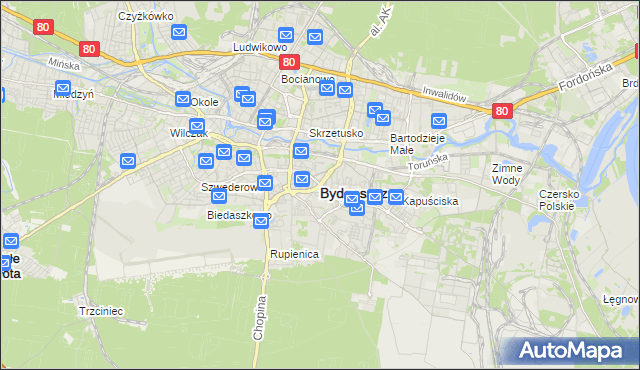Click the Chopina street label
Image resolution: width=640 pixels, height=370 pixels.
point(260,318)
